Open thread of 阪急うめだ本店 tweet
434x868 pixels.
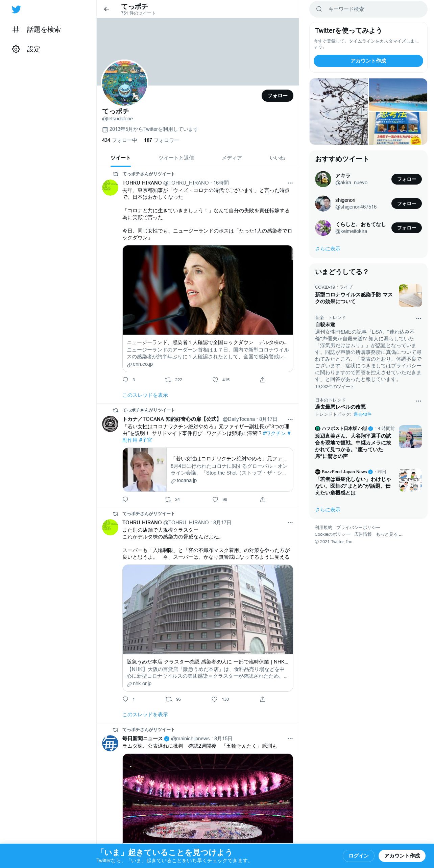click(x=145, y=715)
